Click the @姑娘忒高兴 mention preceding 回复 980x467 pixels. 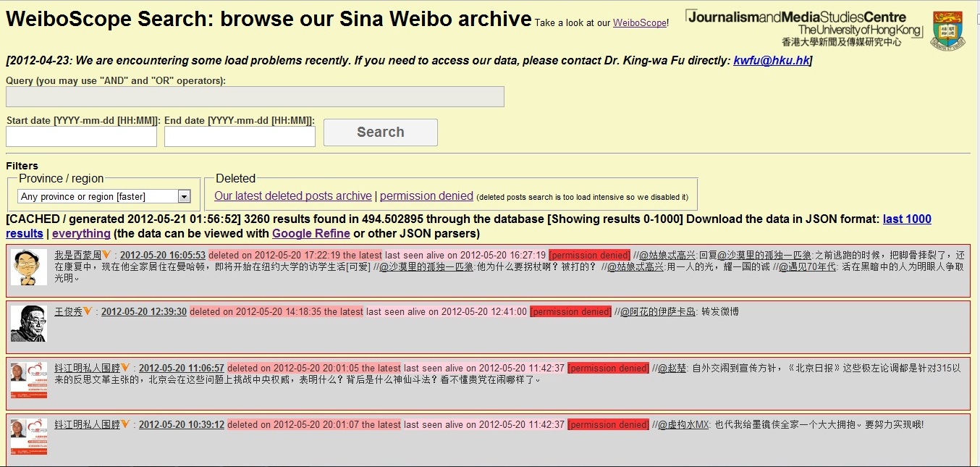coord(667,255)
